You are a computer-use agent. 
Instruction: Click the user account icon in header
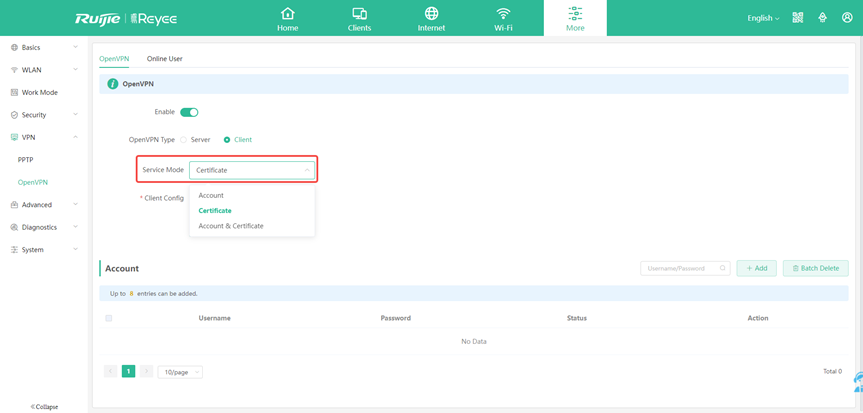847,18
